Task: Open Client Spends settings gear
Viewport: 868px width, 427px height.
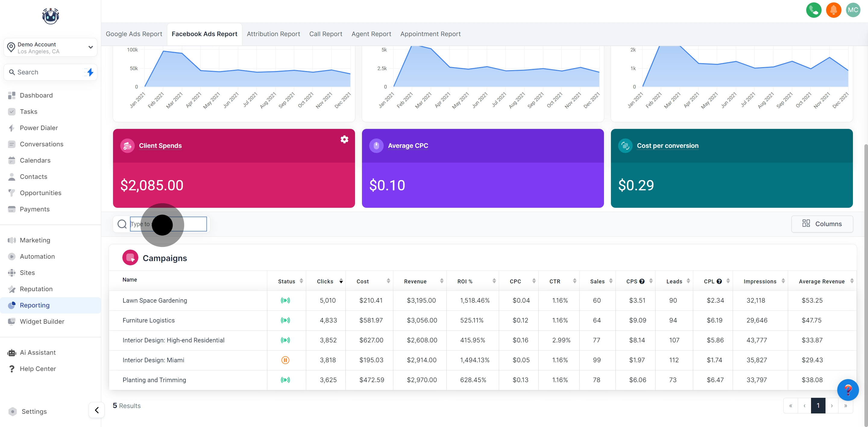Action: (x=344, y=139)
